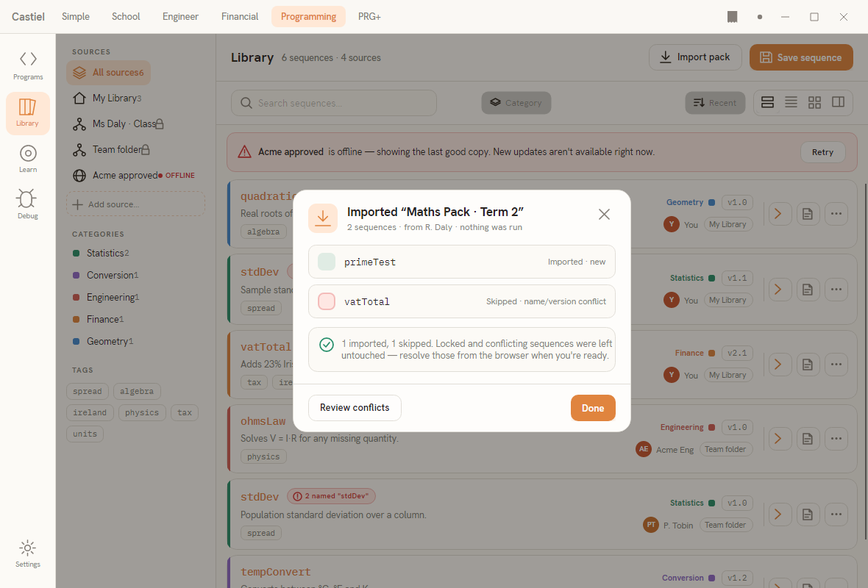This screenshot has width=868, height=588.
Task: Open document icon for vatTotal v2.1
Action: coord(808,364)
